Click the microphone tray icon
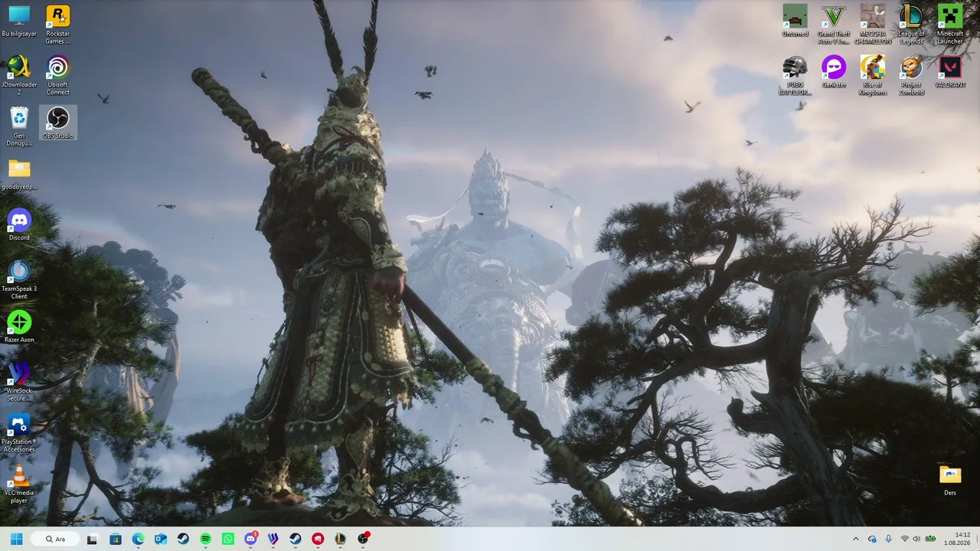 coord(889,539)
